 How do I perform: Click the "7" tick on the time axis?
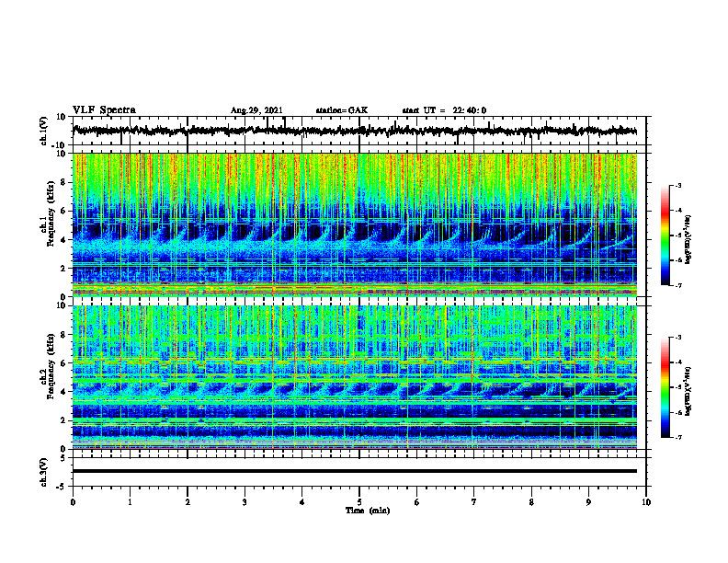[x=474, y=502]
